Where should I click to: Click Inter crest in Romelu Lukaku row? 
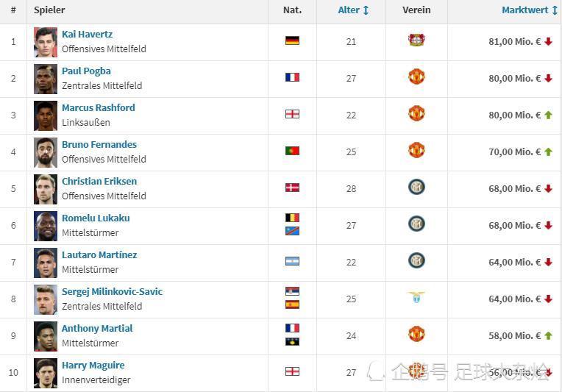click(416, 224)
